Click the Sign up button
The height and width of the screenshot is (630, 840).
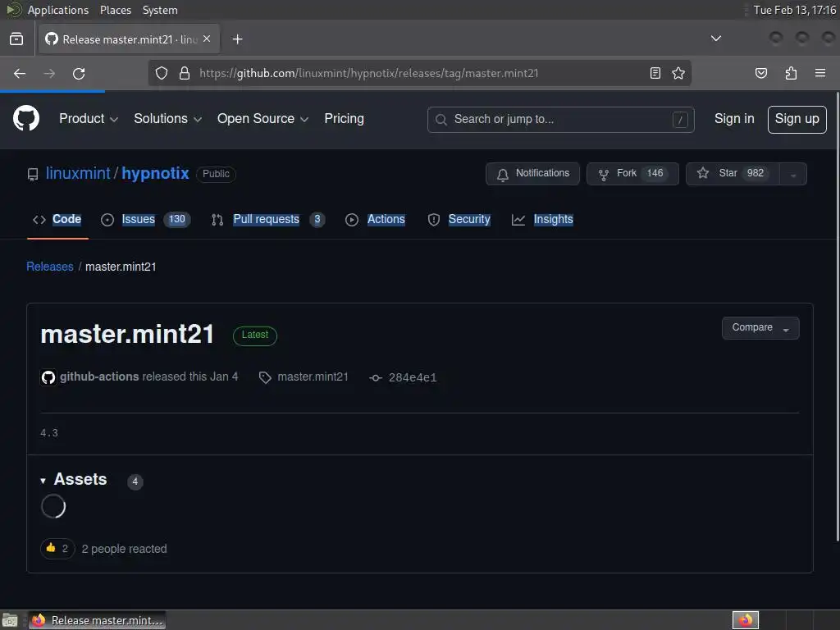[797, 120]
